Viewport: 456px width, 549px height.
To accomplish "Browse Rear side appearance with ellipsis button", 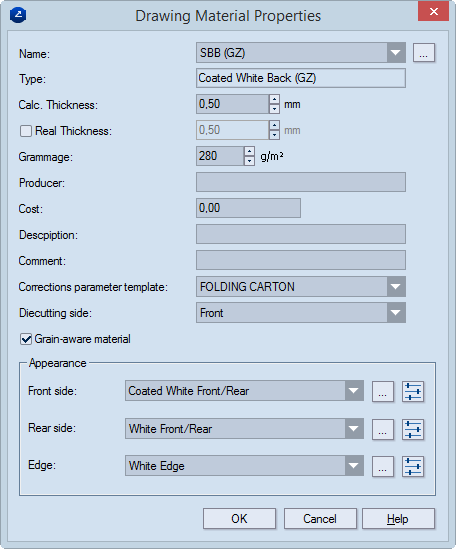I will coord(383,429).
